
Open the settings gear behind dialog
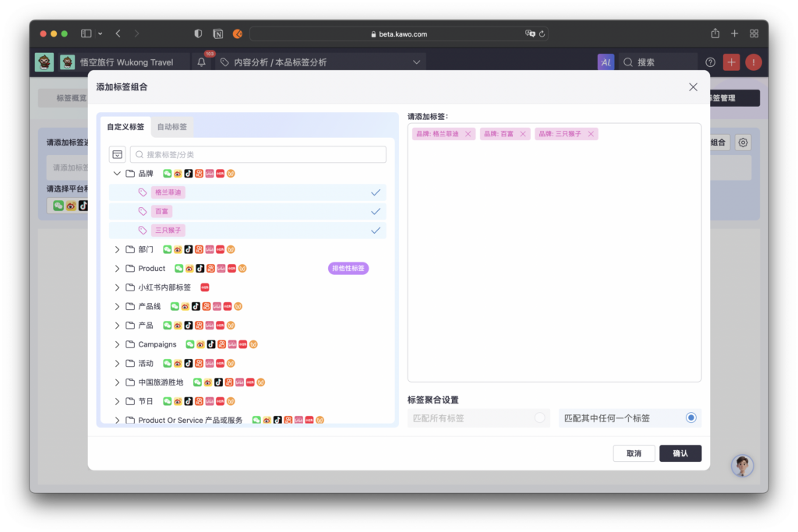743,143
